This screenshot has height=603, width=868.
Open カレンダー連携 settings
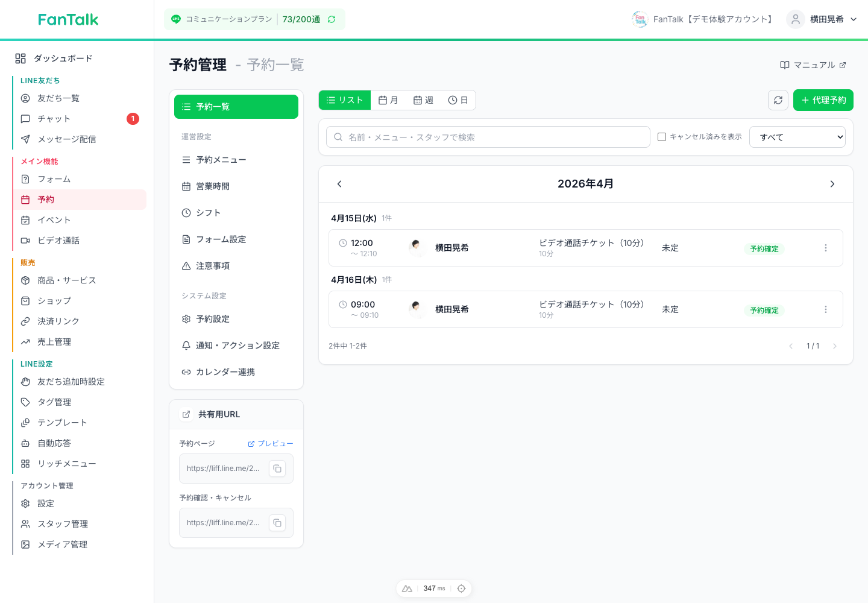[x=236, y=372]
